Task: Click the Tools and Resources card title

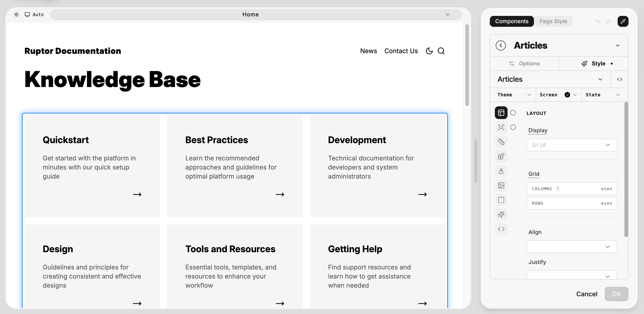Action: point(230,249)
